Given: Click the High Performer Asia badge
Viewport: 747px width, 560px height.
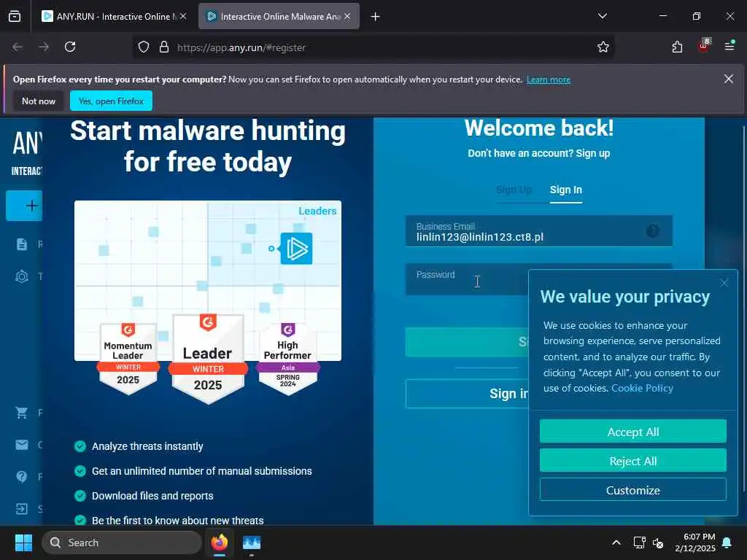Looking at the screenshot, I should pyautogui.click(x=287, y=359).
